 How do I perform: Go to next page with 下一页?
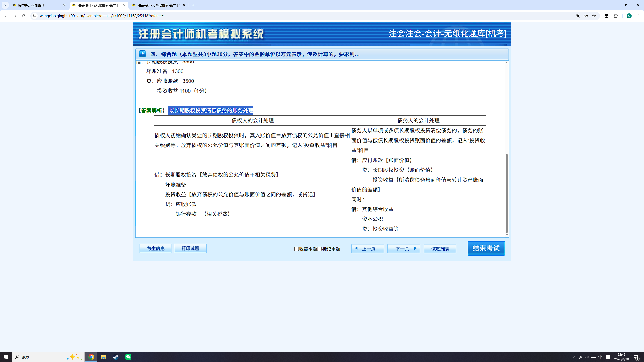click(404, 249)
